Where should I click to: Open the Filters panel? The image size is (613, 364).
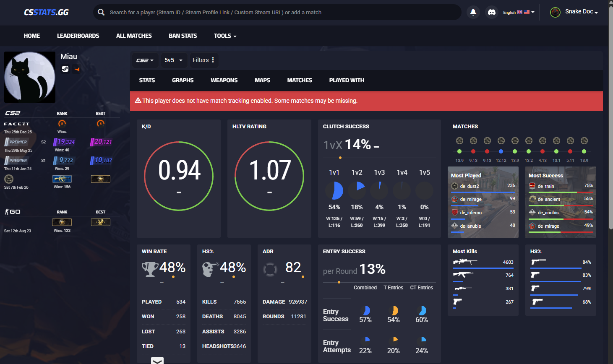coord(203,60)
